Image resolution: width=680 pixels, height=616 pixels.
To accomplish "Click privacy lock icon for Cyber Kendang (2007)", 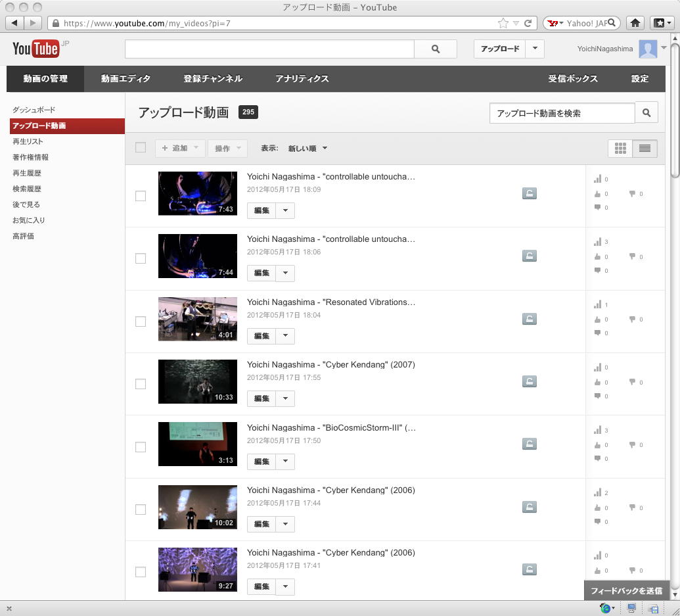I will click(529, 381).
